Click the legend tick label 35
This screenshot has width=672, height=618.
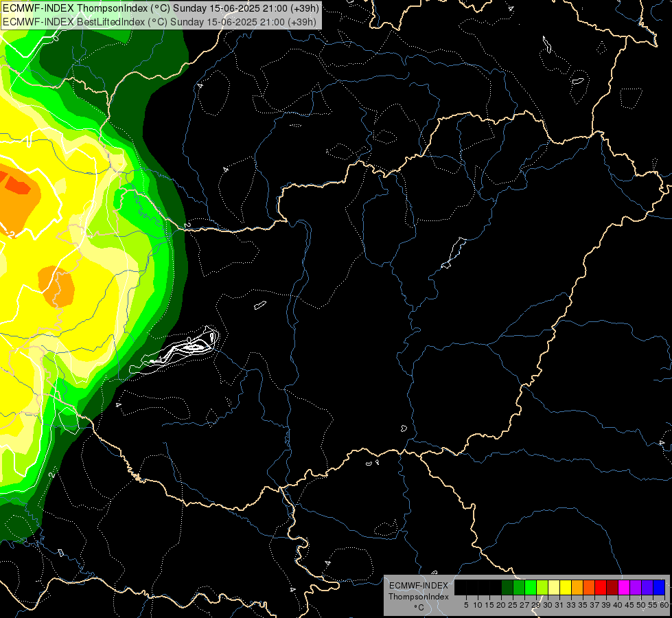pyautogui.click(x=583, y=605)
